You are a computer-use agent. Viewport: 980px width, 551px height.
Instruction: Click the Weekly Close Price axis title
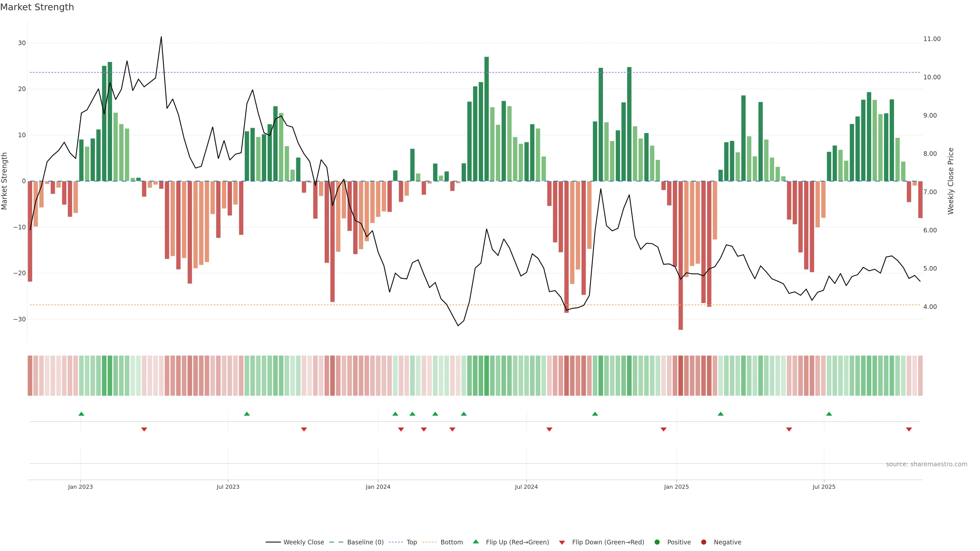(x=951, y=181)
